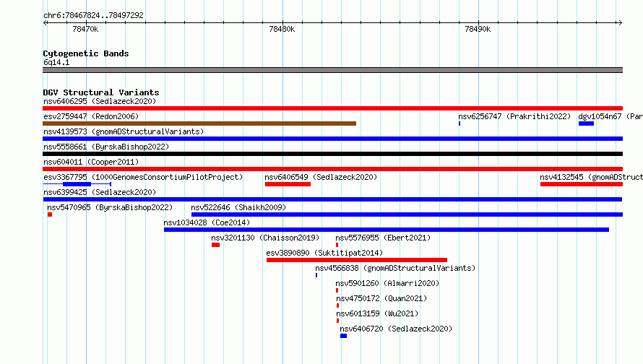Image resolution: width=643 pixels, height=364 pixels.
Task: Open nsv6013159 (Wu2021) label
Action: pyautogui.click(x=377, y=313)
